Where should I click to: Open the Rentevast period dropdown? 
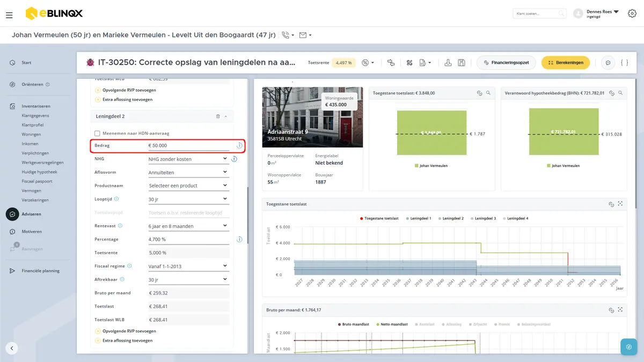(x=188, y=226)
